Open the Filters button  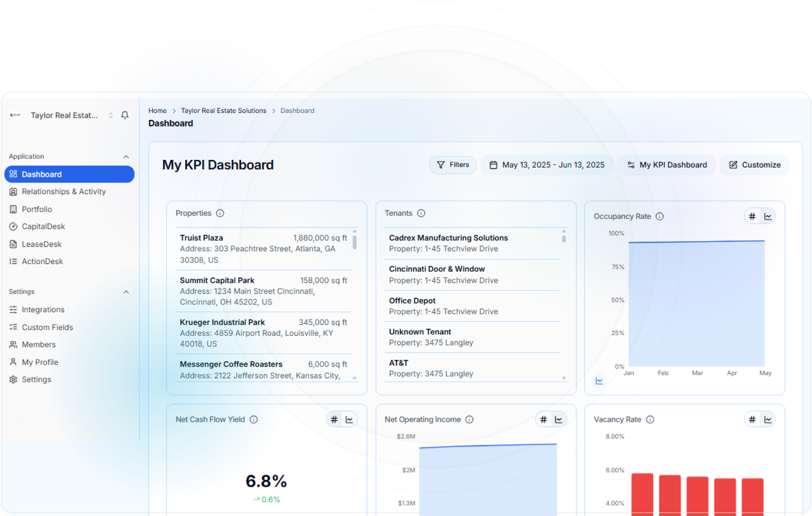tap(453, 165)
